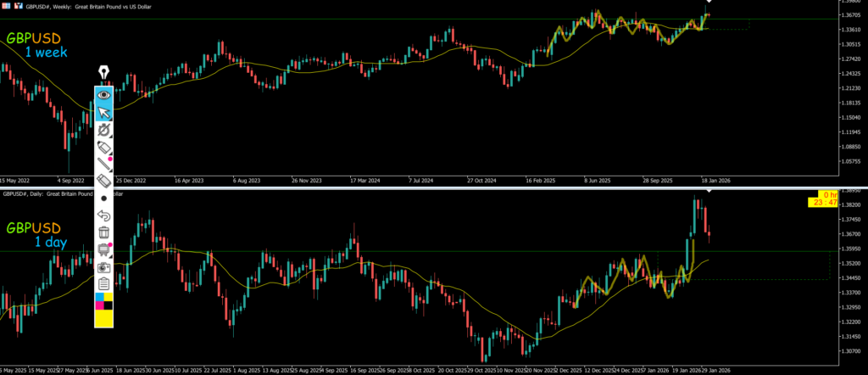This screenshot has width=868, height=375.
Task: Toggle the whiteboard screen icon
Action: click(x=104, y=249)
